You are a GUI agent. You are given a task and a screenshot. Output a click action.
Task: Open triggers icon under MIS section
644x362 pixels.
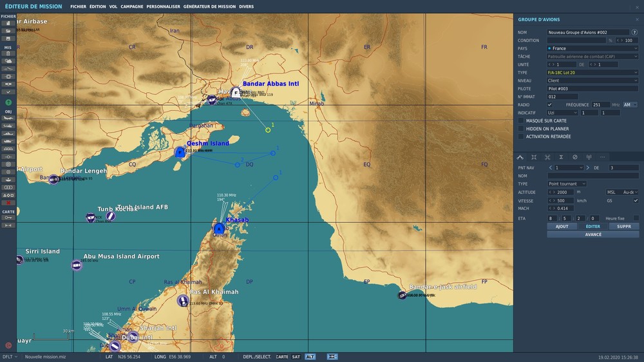[x=8, y=69]
